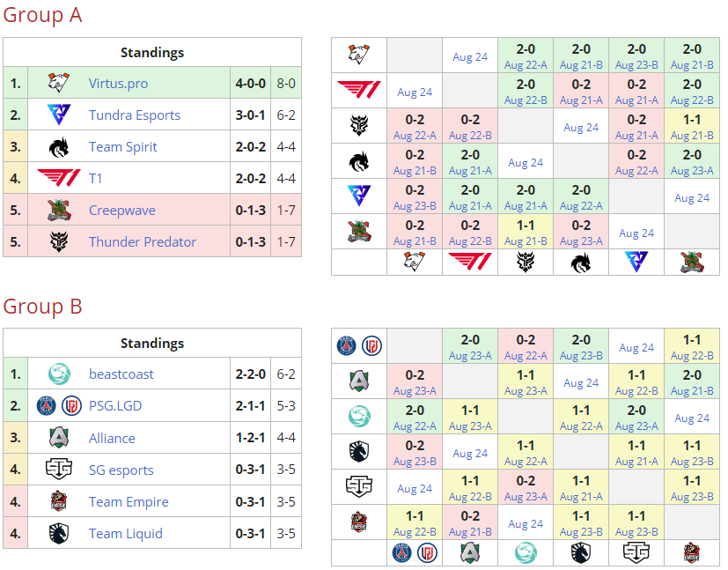Select the Alliance logo in Group B standings

(x=59, y=438)
